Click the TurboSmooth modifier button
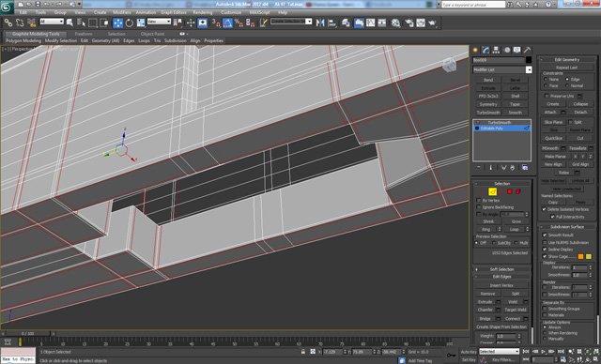This screenshot has height=364, width=601. (488, 113)
